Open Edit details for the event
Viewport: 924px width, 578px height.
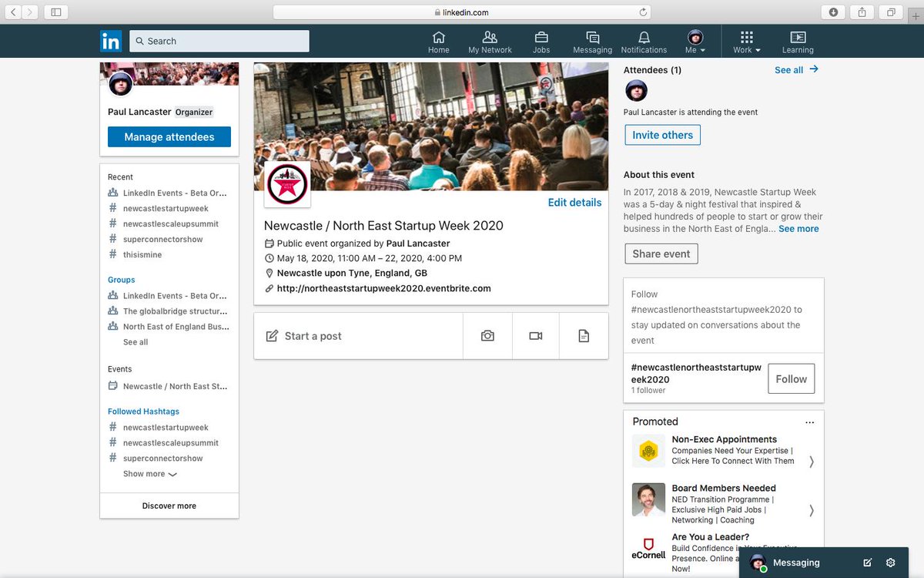point(574,202)
